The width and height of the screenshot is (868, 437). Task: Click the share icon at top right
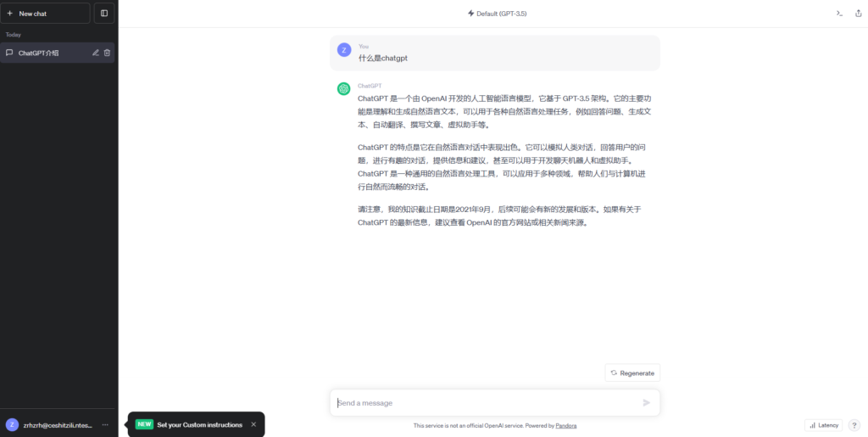(x=858, y=14)
